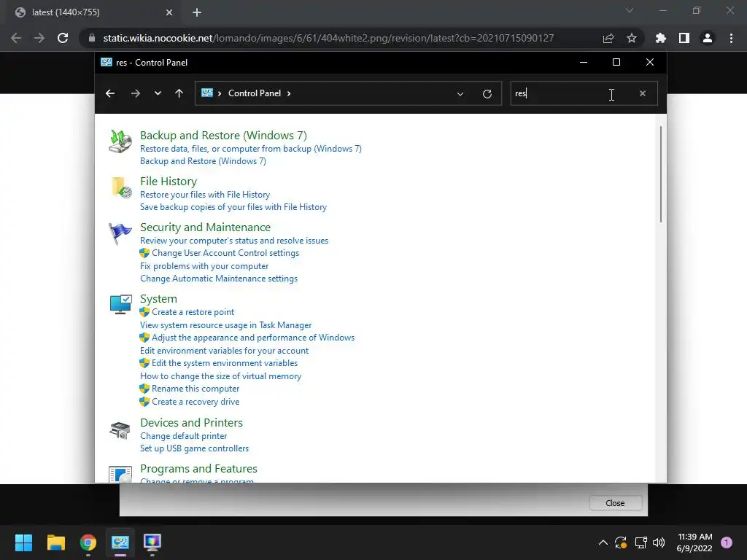The image size is (747, 560).
Task: Expand the address bar history dropdown
Action: 460,94
